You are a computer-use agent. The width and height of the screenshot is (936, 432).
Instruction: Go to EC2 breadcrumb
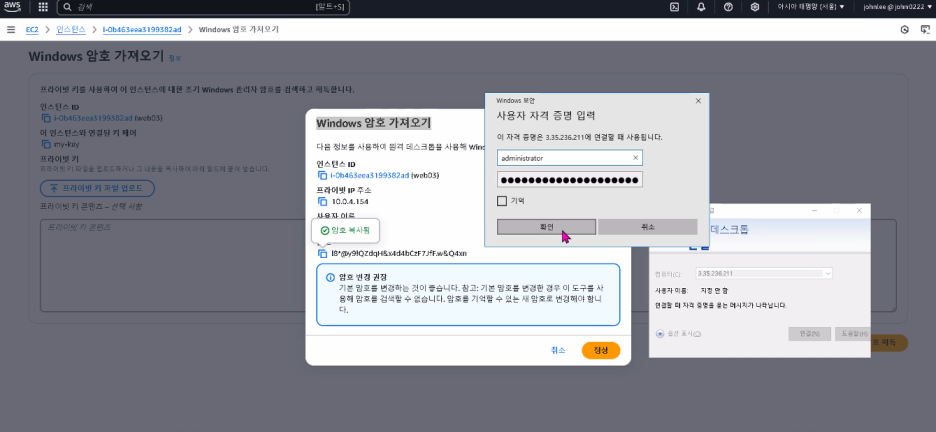pyautogui.click(x=32, y=29)
